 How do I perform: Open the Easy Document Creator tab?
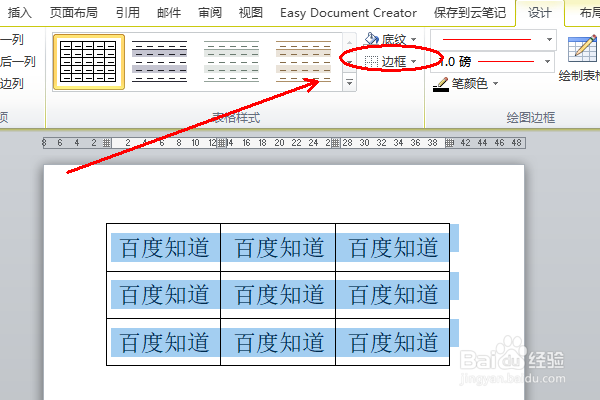[x=348, y=13]
